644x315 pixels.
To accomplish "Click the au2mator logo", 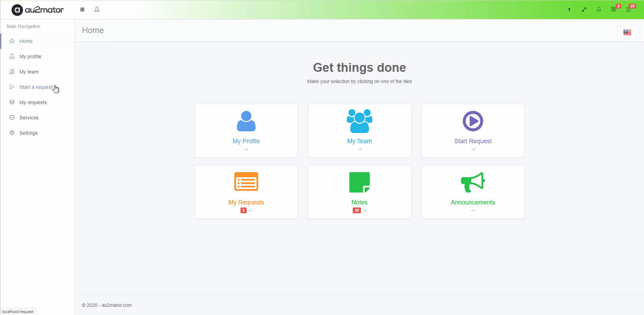I will coord(38,10).
